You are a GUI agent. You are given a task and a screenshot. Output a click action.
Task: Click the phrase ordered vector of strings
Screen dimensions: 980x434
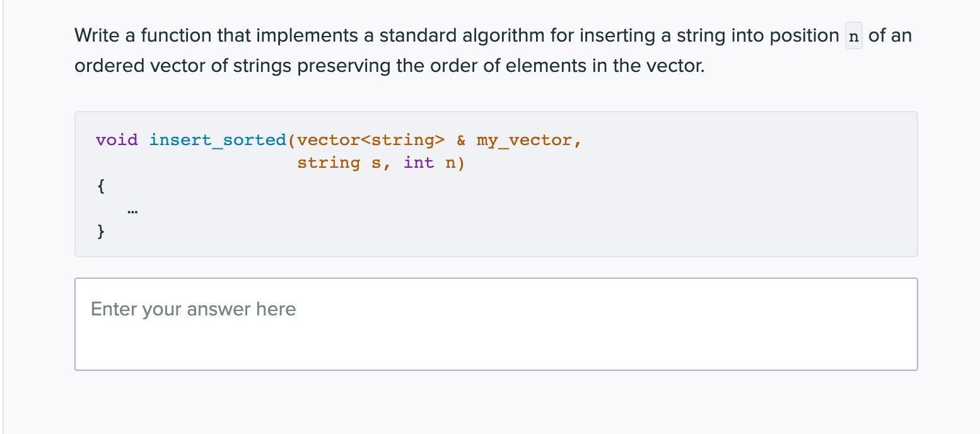point(183,65)
